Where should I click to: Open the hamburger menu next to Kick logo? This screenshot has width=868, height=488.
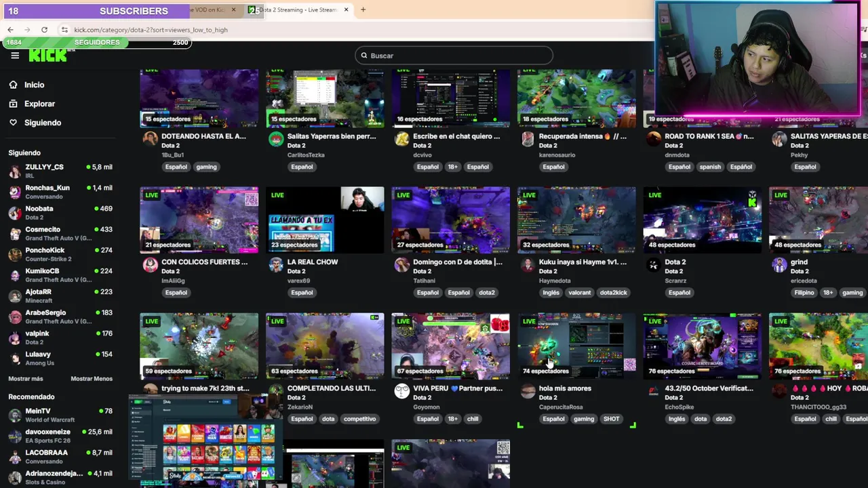15,56
